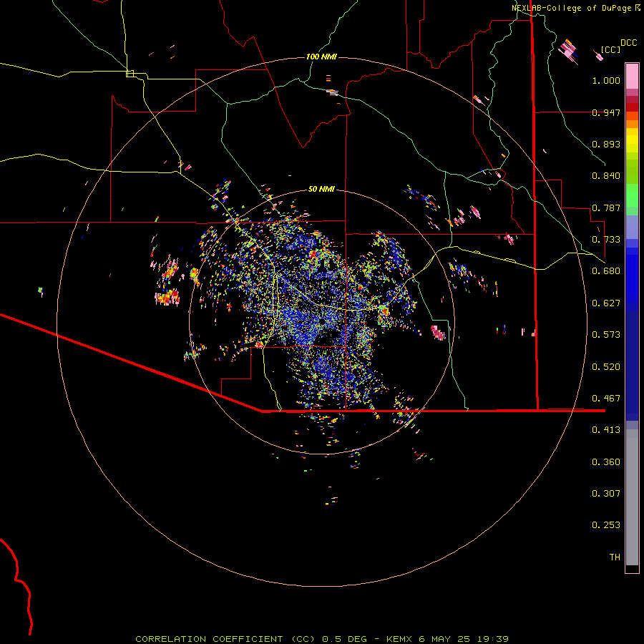Image resolution: width=644 pixels, height=644 pixels.
Task: Click the "[CC]" legend unit label
Action: click(x=610, y=49)
